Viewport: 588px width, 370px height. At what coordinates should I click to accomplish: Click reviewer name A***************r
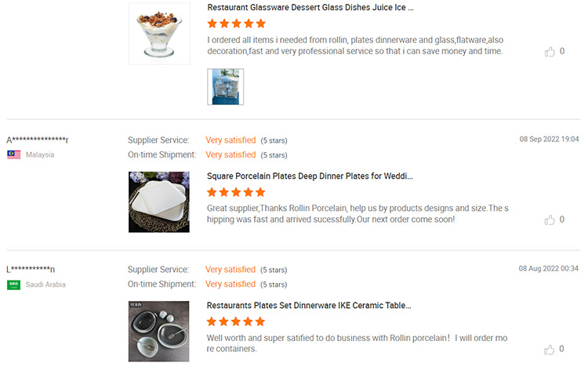point(38,140)
